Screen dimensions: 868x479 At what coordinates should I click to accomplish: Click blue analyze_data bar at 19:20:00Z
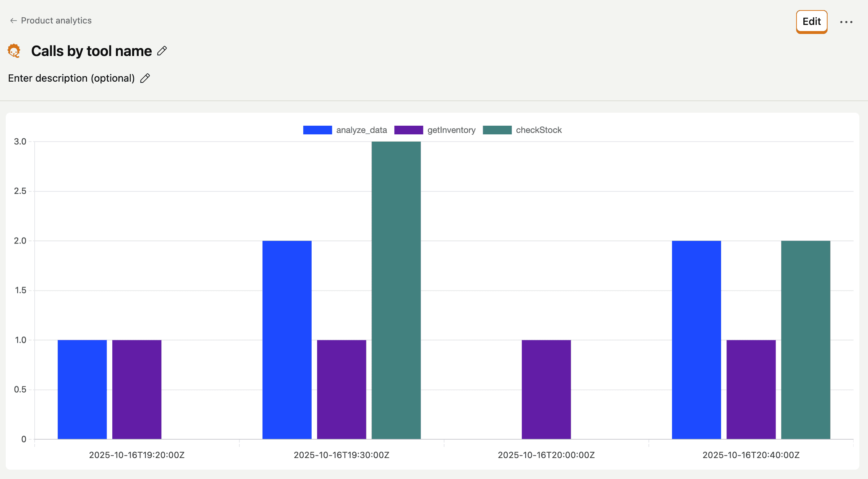click(x=82, y=389)
